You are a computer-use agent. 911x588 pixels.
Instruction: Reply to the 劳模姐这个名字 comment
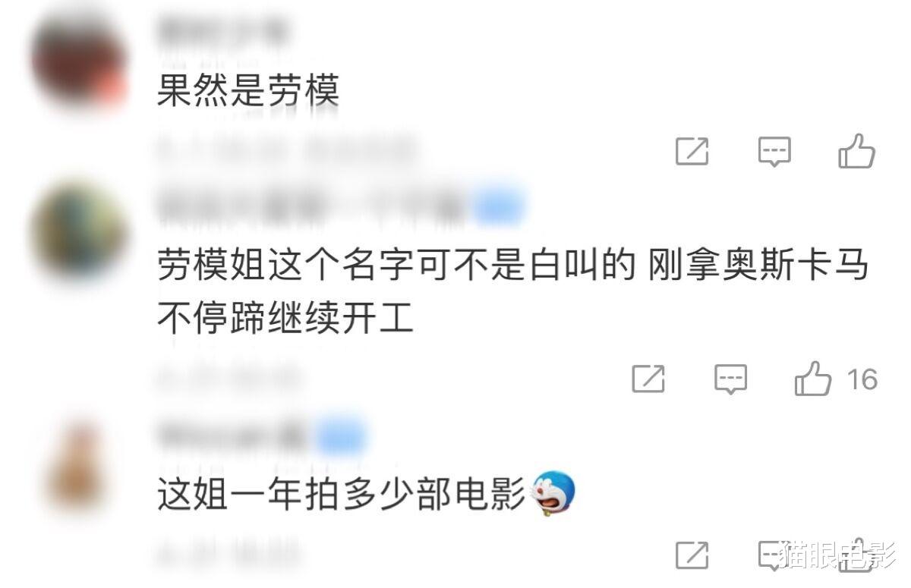730,379
